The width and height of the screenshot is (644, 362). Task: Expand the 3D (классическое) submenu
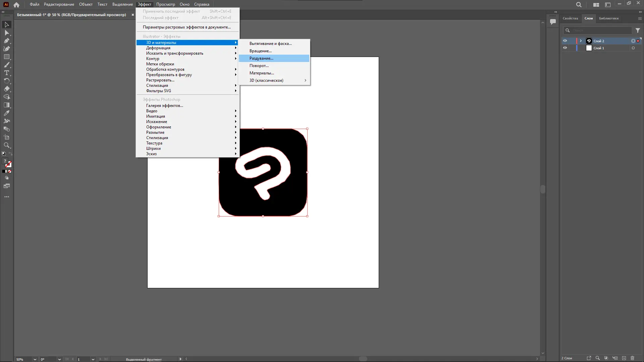pos(274,80)
